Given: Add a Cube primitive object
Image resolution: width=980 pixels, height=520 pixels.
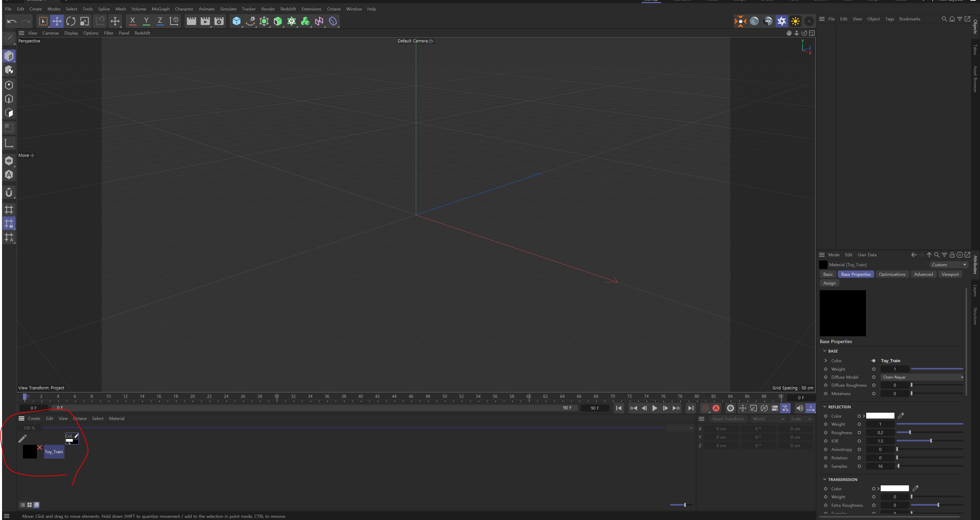Looking at the screenshot, I should [236, 21].
